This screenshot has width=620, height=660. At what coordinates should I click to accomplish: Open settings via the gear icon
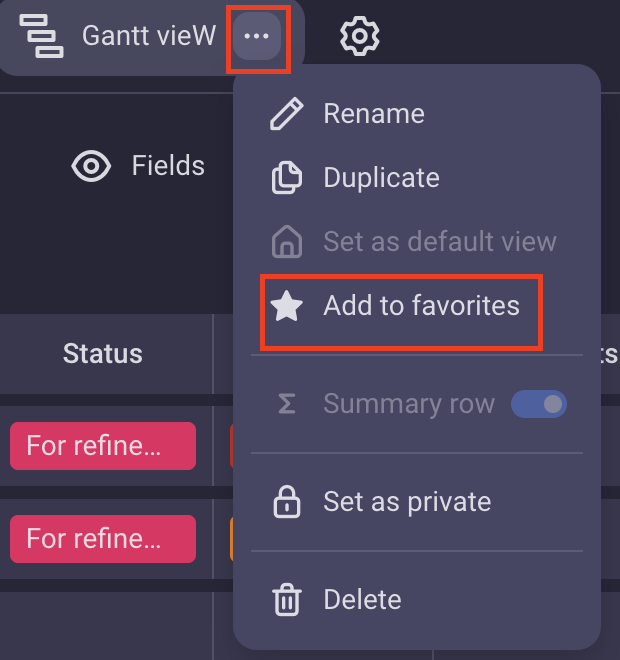(359, 36)
